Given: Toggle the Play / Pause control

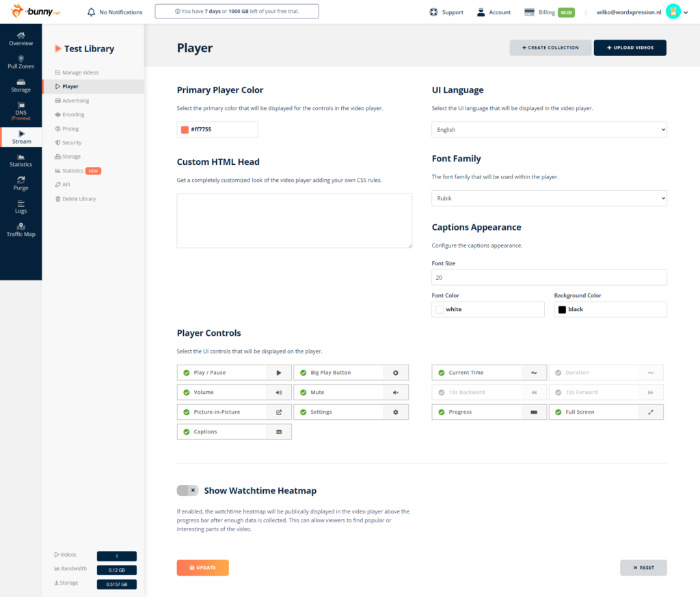Looking at the screenshot, I should 234,373.
